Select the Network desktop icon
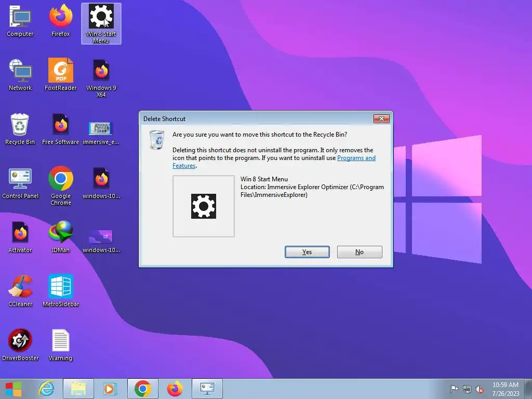 click(20, 75)
